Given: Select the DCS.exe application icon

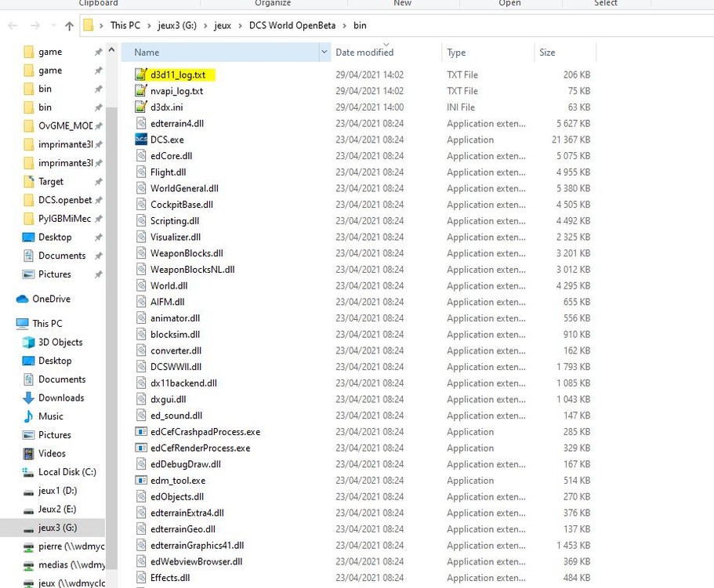Looking at the screenshot, I should pyautogui.click(x=141, y=140).
